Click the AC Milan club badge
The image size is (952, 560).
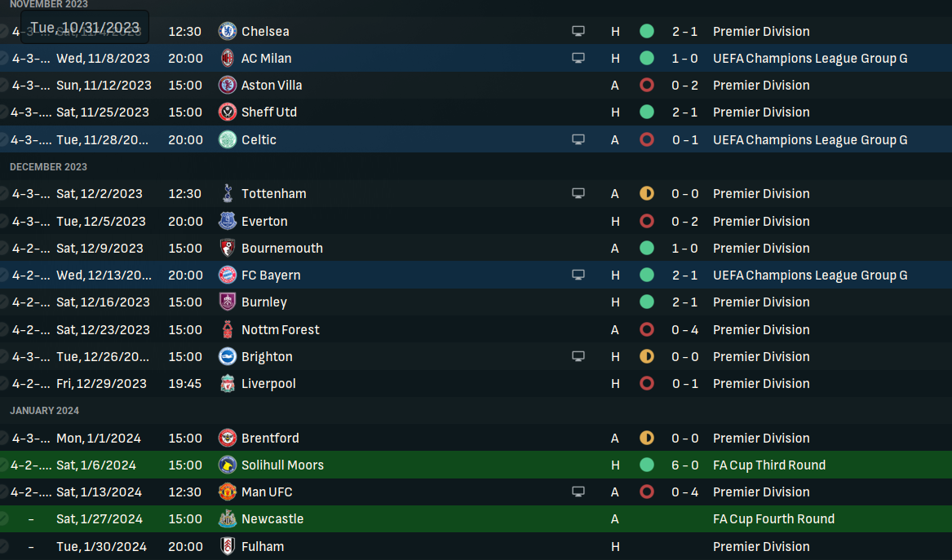[227, 58]
